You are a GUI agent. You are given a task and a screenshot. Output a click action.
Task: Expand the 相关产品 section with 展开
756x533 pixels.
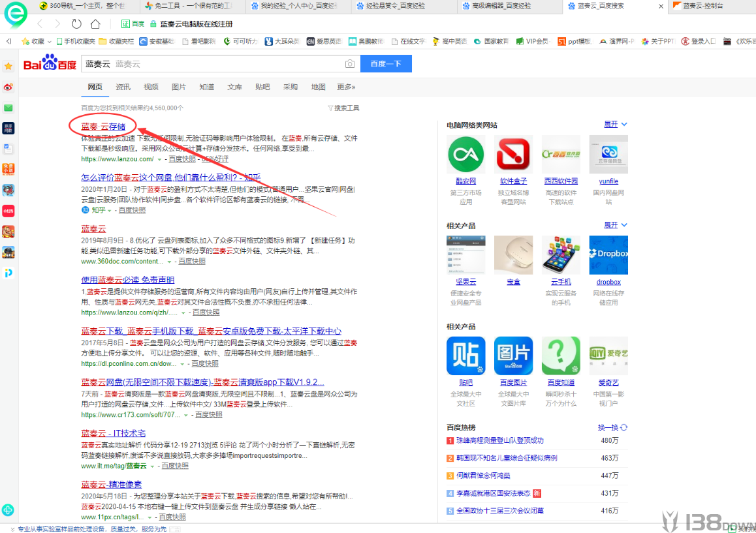click(616, 225)
